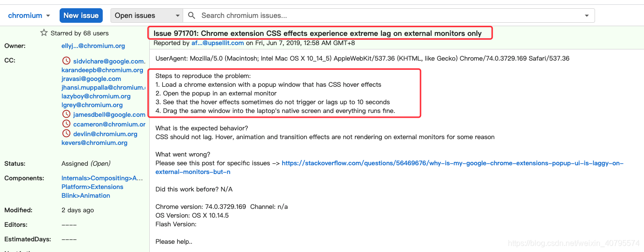
Task: Open CC link devlin@chromium.org
Action: [x=105, y=134]
